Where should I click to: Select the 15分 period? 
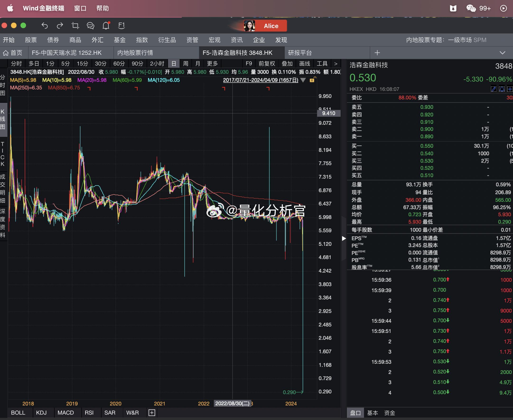point(82,64)
